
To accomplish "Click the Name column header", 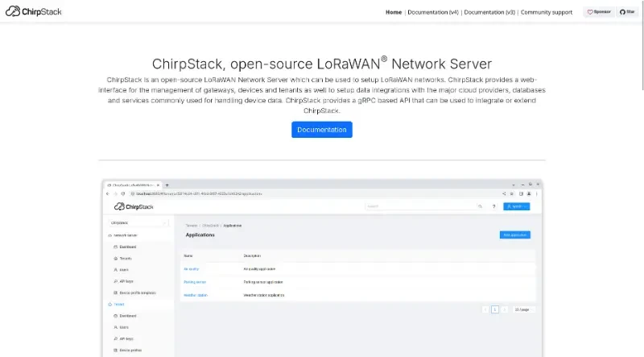I will [188, 255].
